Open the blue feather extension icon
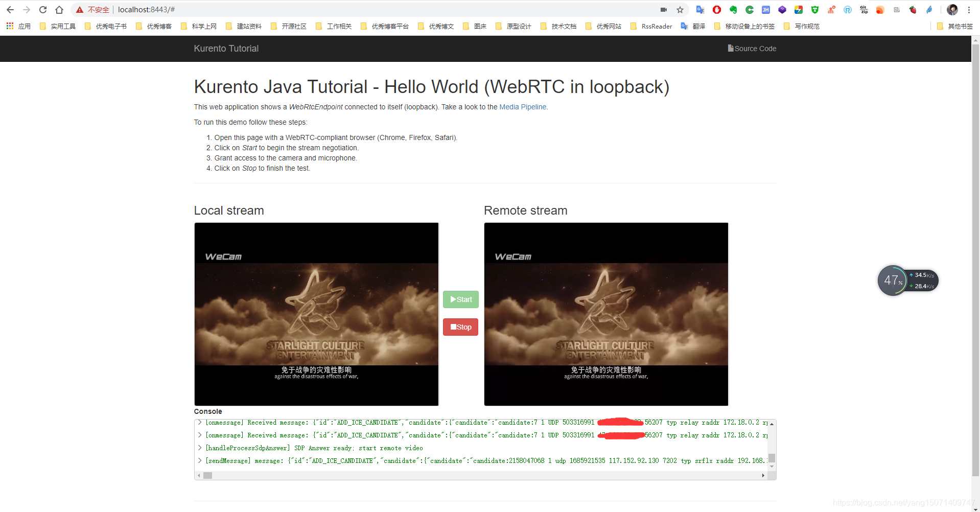This screenshot has width=980, height=512. (929, 10)
